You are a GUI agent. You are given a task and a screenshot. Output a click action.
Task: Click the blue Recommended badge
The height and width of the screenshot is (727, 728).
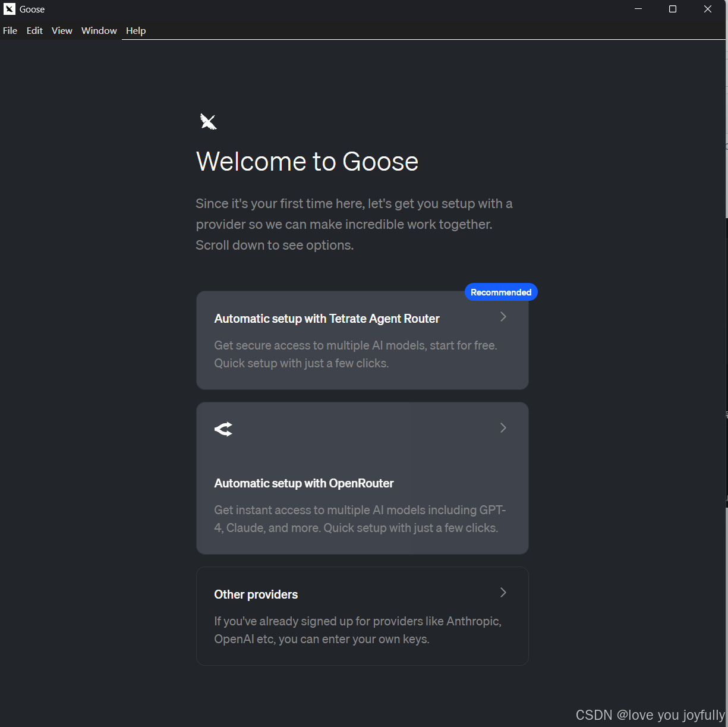point(500,292)
